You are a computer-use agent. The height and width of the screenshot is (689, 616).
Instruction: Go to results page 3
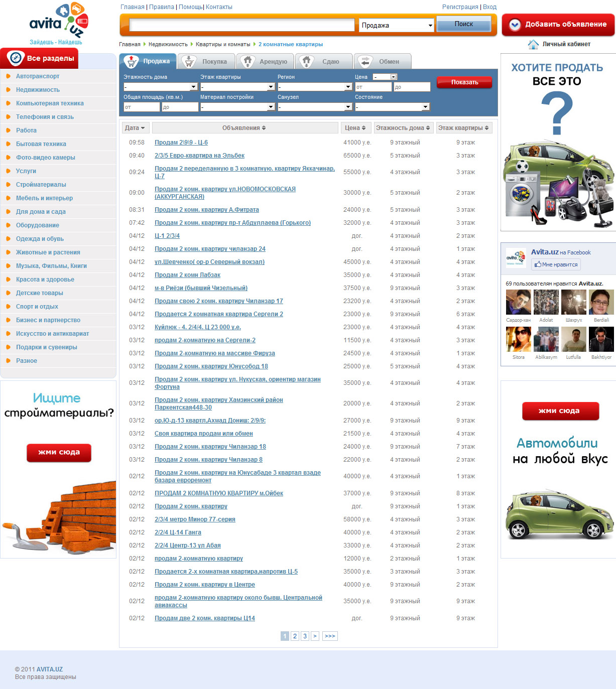pyautogui.click(x=305, y=636)
